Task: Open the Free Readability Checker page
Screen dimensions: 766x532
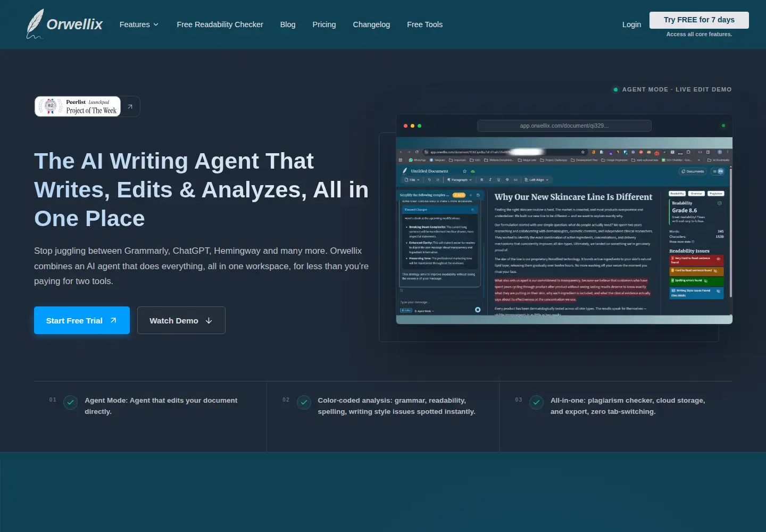Action: (220, 24)
